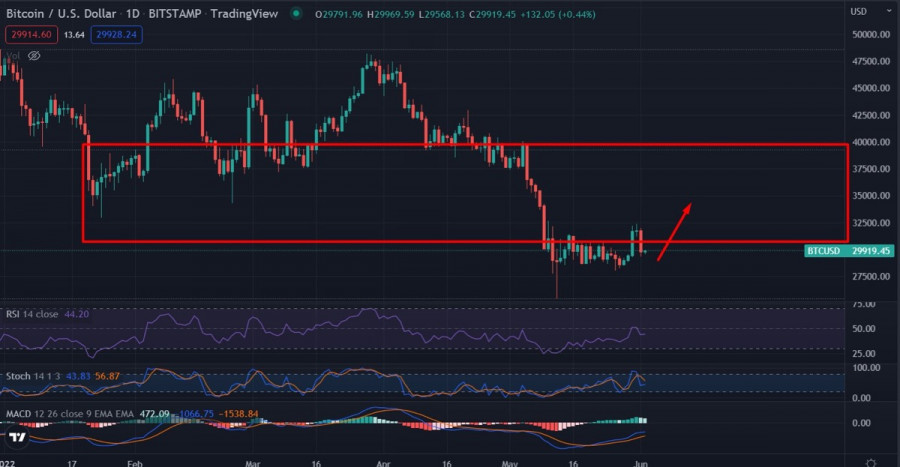900x467 pixels.
Task: Click the Mar label on time axis
Action: [253, 463]
